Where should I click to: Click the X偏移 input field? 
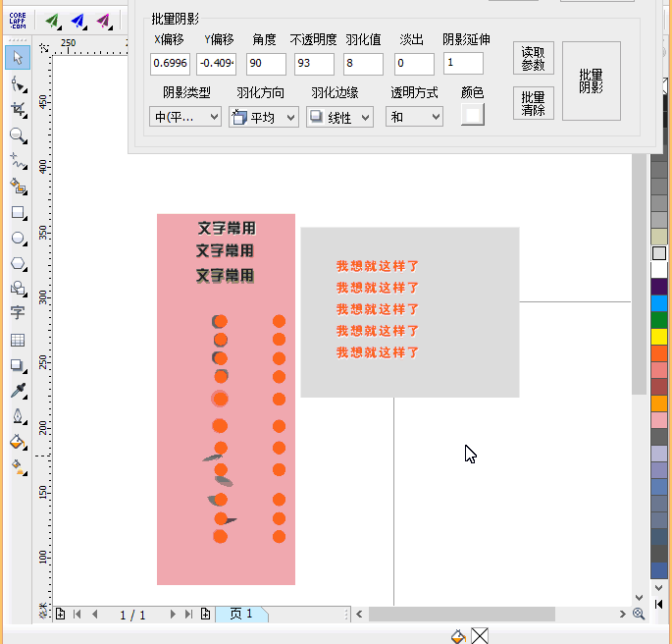click(x=170, y=64)
